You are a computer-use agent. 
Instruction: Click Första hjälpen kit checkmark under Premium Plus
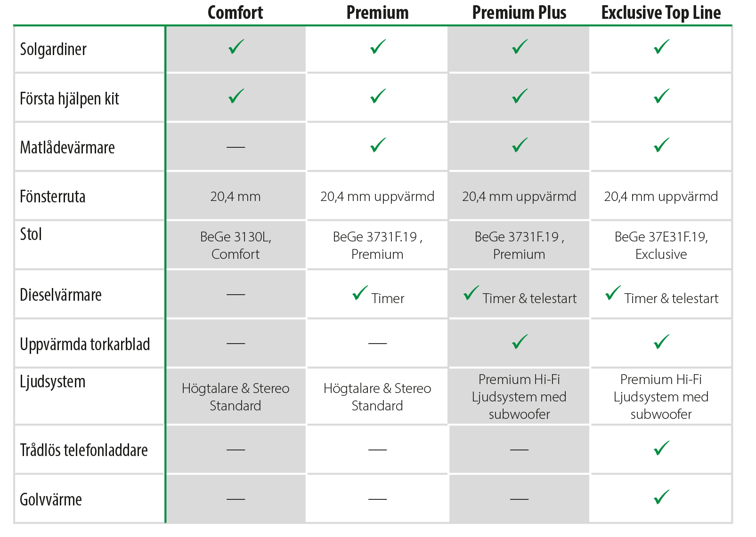(520, 96)
